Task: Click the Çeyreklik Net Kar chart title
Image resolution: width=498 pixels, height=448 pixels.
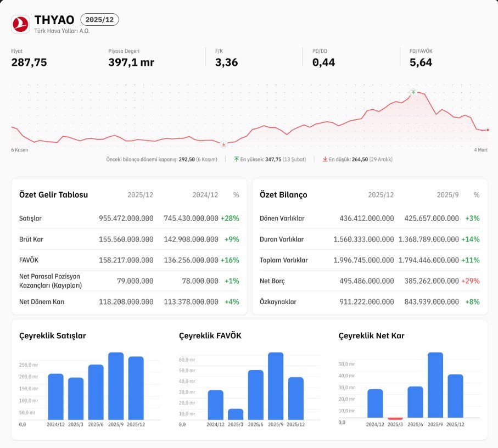Action: click(x=372, y=336)
